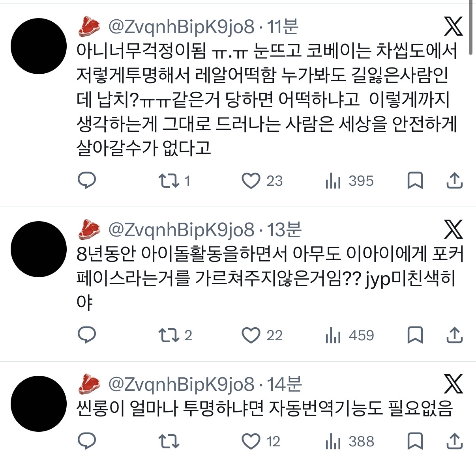Open X logo on 11분 tweet

click(x=454, y=26)
